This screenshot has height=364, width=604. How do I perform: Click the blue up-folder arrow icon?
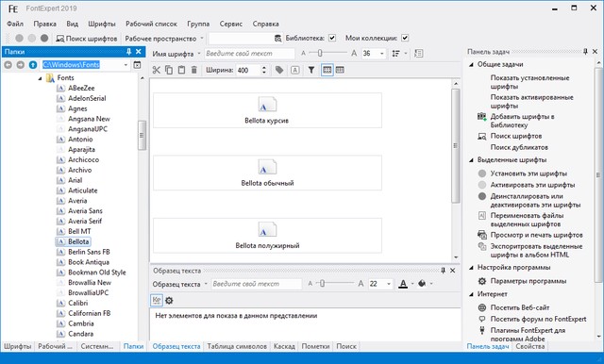point(33,65)
